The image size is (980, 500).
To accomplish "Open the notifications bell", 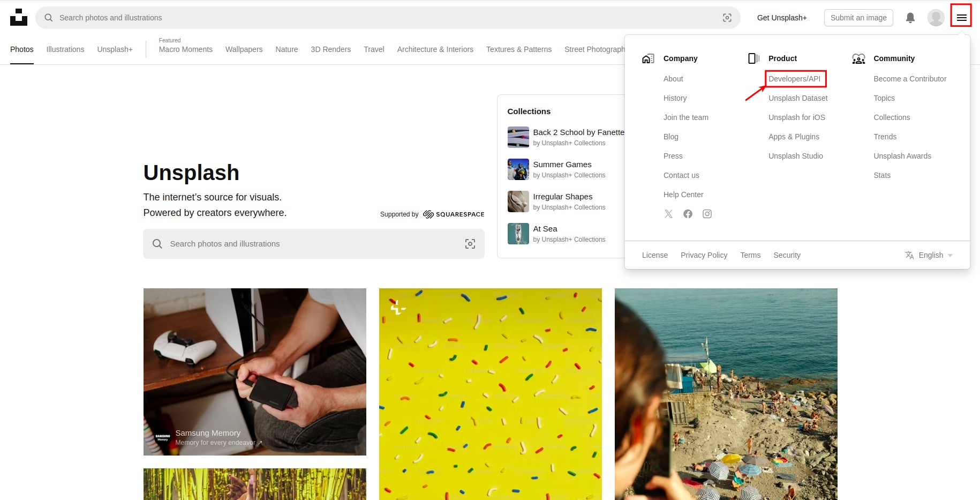I will [910, 18].
